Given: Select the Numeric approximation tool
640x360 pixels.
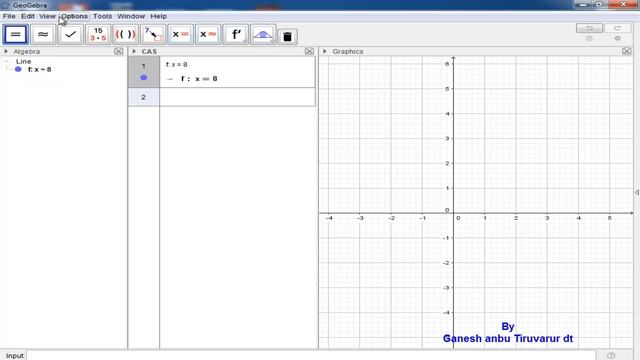Looking at the screenshot, I should [x=43, y=35].
